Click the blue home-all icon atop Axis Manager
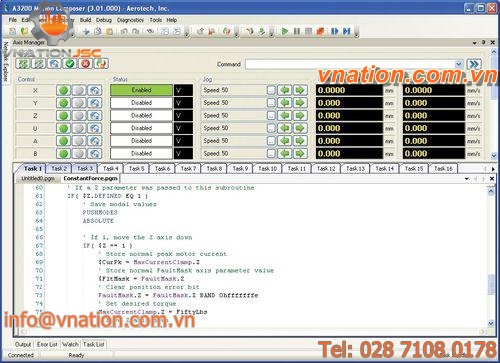The image size is (500, 363). (54, 63)
